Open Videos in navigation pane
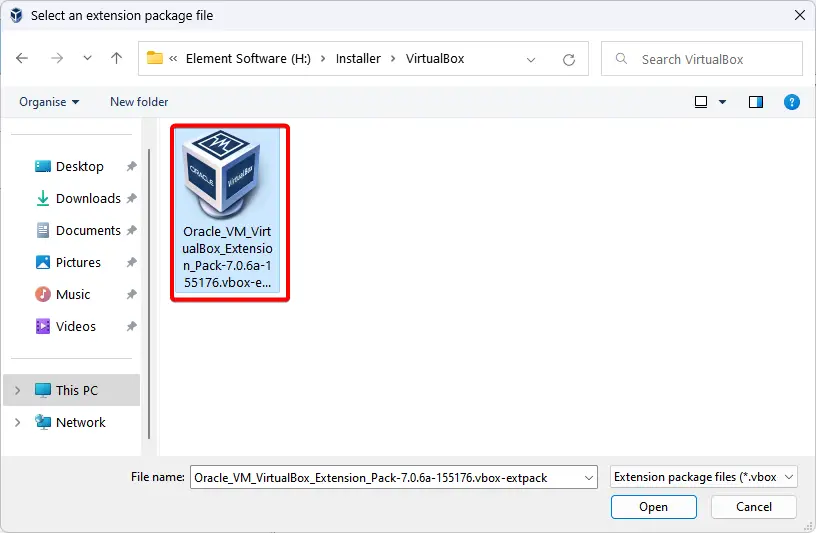 pos(73,326)
